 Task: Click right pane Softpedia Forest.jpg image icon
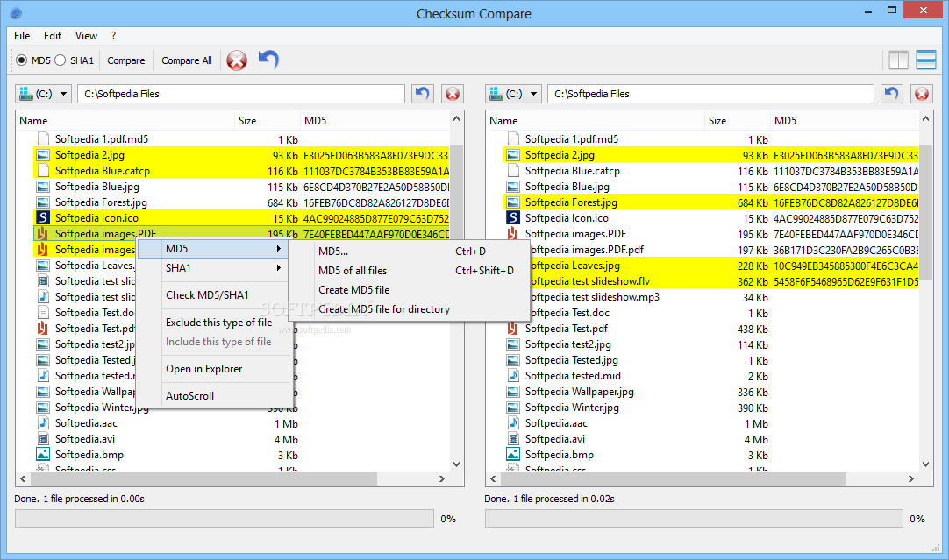[512, 202]
